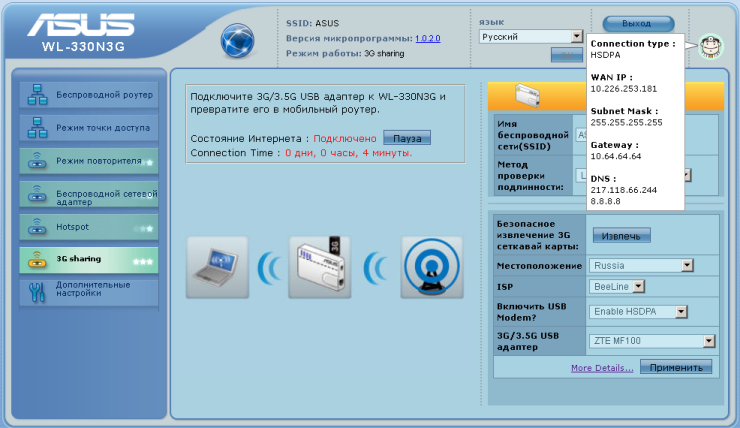Click the WL-330N3G model name
The image size is (740, 428).
coord(83,47)
